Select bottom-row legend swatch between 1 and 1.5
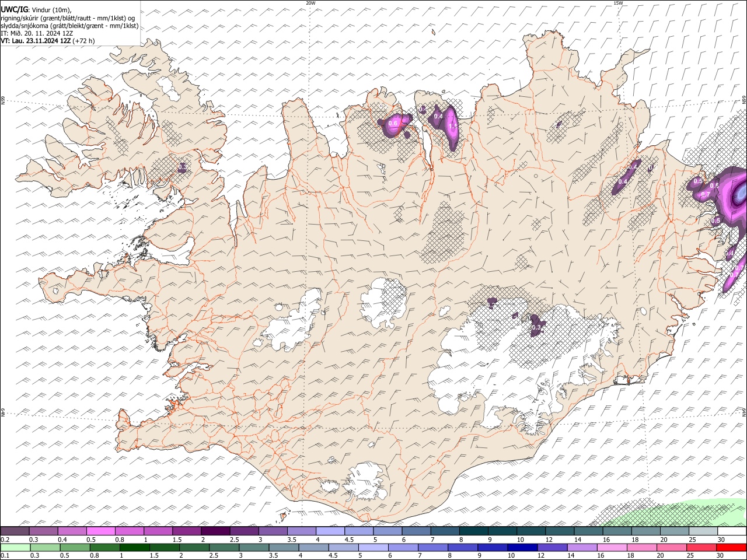 click(134, 547)
